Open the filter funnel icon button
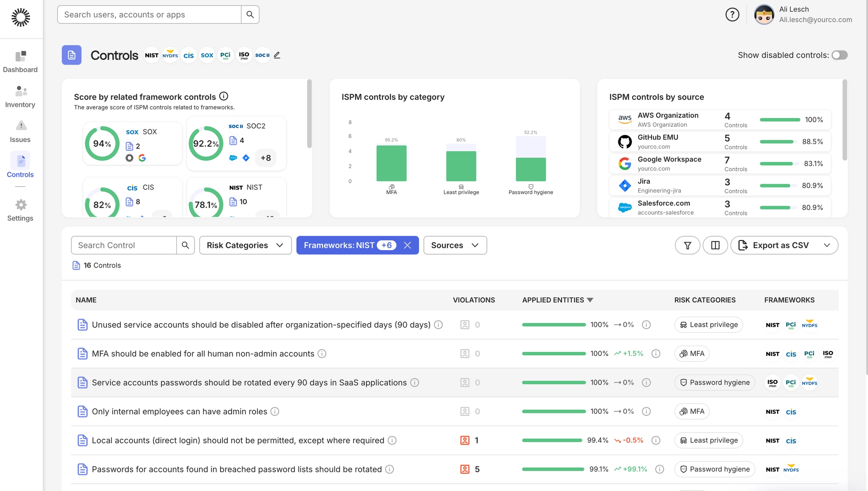This screenshot has width=868, height=491. tap(687, 245)
